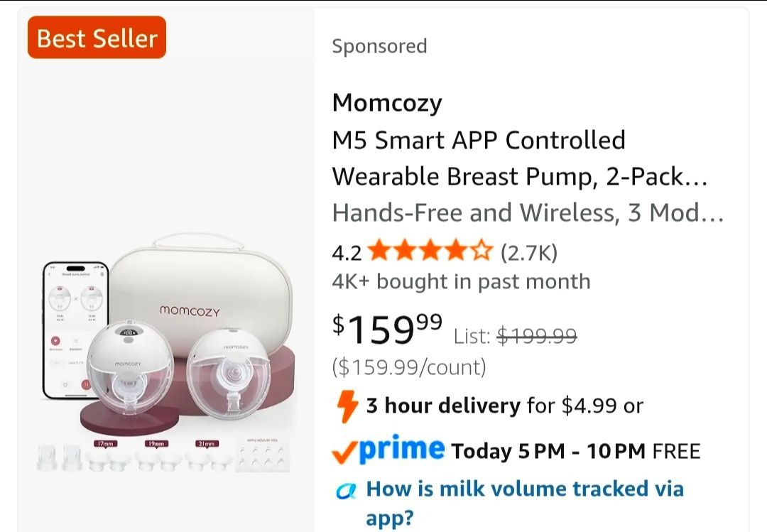Viewport: 767px width, 532px height.
Task: Open the 2.7K reviews count
Action: [529, 252]
